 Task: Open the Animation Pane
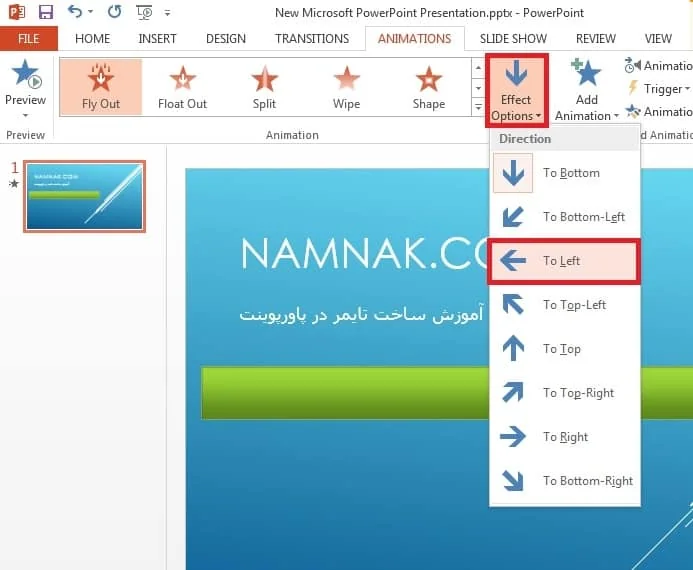(x=658, y=66)
